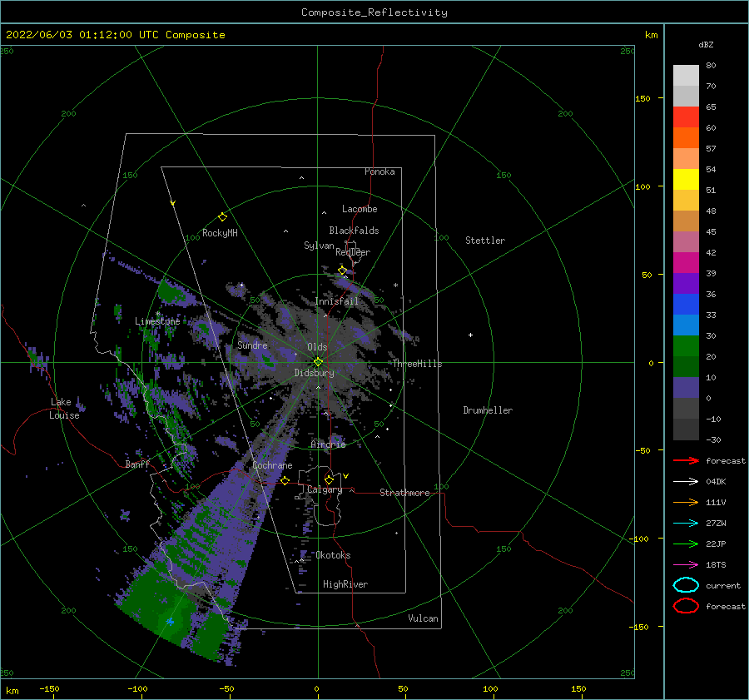Screen dimensions: 749x700
Task: Click the Sundre label
Action: click(x=253, y=345)
